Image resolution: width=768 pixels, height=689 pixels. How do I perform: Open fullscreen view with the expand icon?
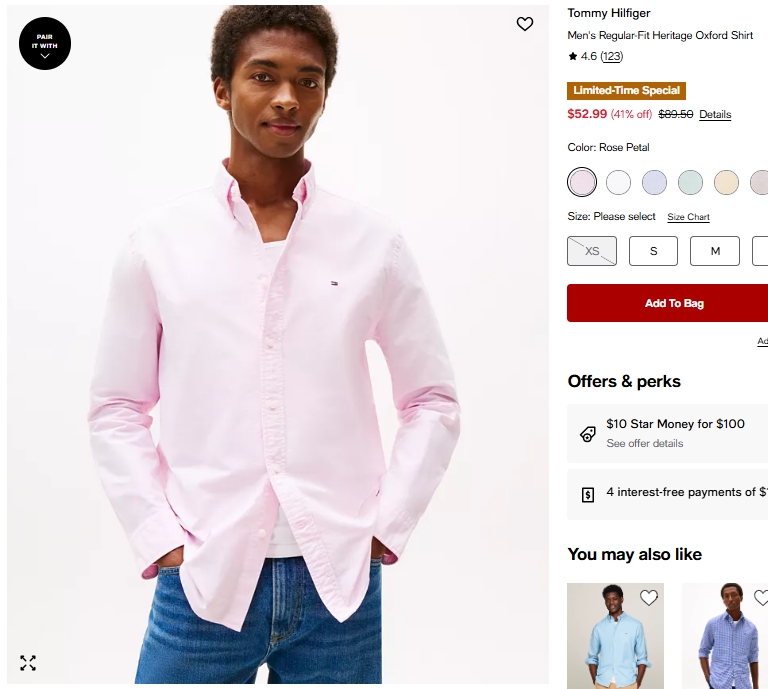pyautogui.click(x=28, y=663)
